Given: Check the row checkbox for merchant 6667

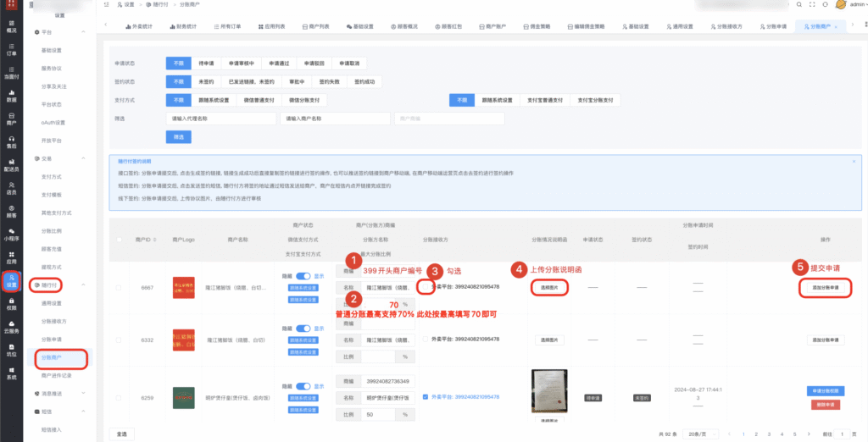Looking at the screenshot, I should click(x=119, y=288).
